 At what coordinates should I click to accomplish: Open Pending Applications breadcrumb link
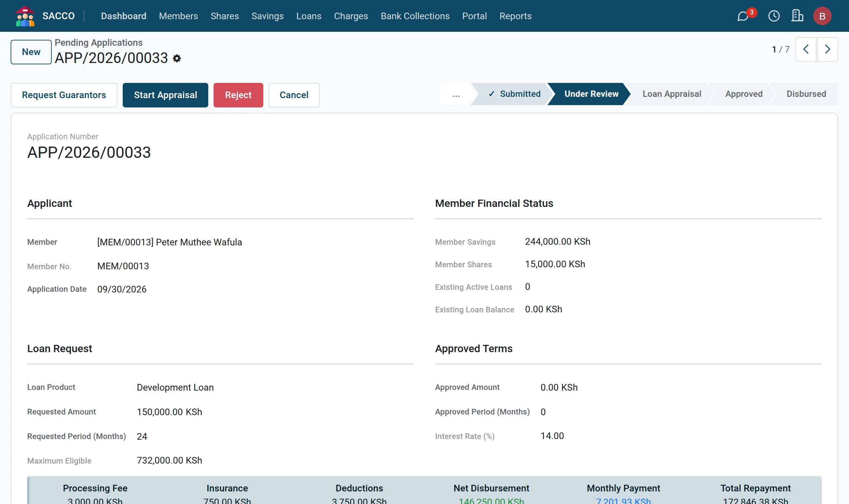(x=98, y=42)
